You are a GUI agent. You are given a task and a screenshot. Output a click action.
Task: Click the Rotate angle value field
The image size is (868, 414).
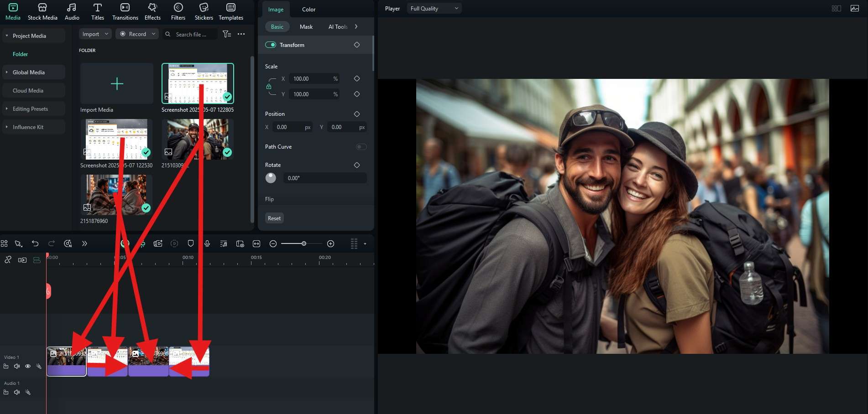coord(325,178)
